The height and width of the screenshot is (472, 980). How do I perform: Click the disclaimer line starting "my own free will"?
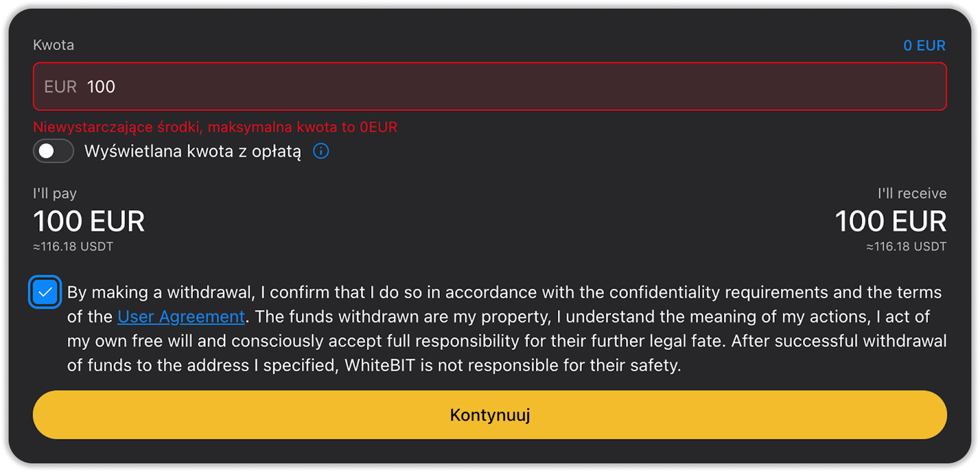[507, 341]
